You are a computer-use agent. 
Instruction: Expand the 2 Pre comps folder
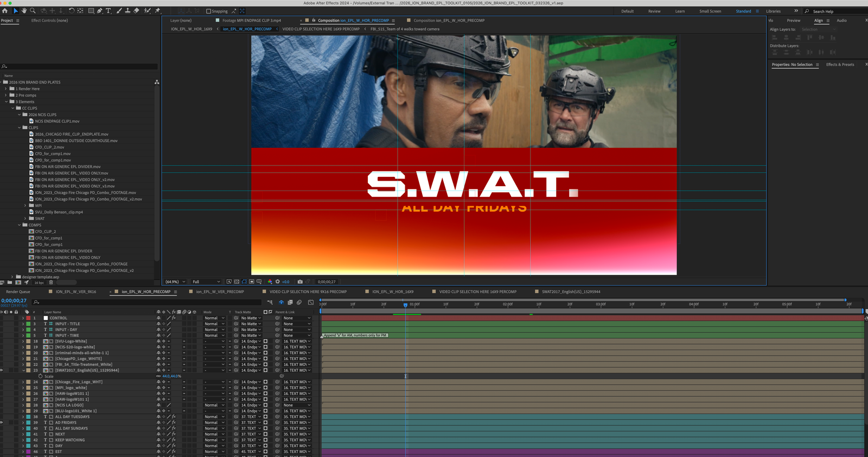click(6, 95)
